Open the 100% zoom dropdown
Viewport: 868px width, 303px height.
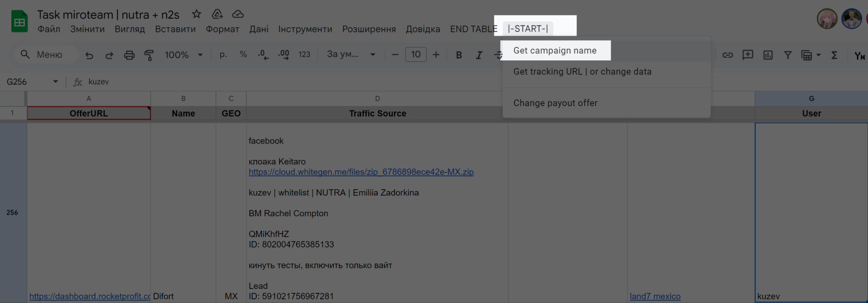(x=183, y=55)
